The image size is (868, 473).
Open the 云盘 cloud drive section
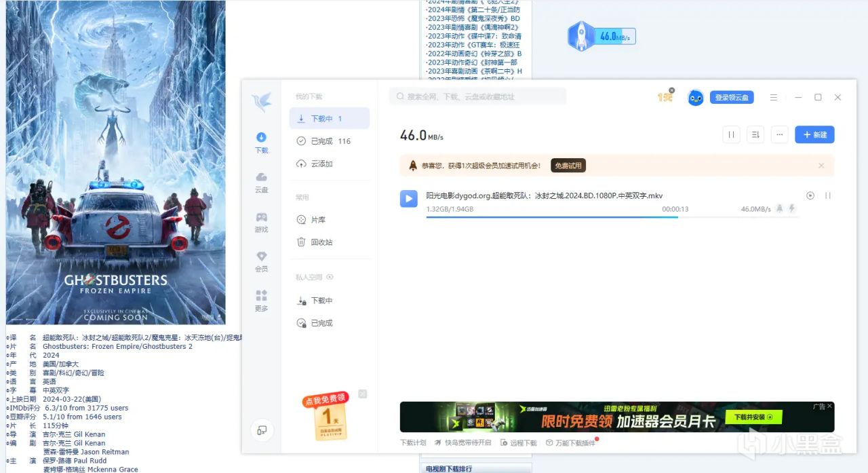click(262, 183)
